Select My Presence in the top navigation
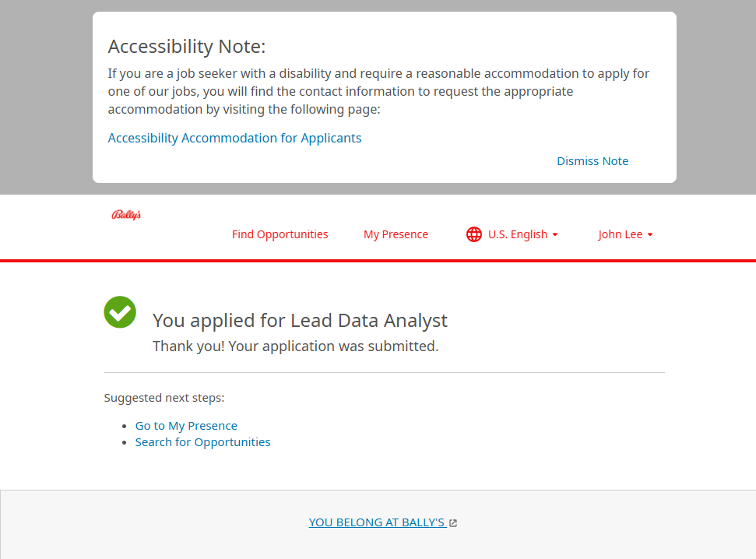This screenshot has height=559, width=756. pyautogui.click(x=396, y=234)
